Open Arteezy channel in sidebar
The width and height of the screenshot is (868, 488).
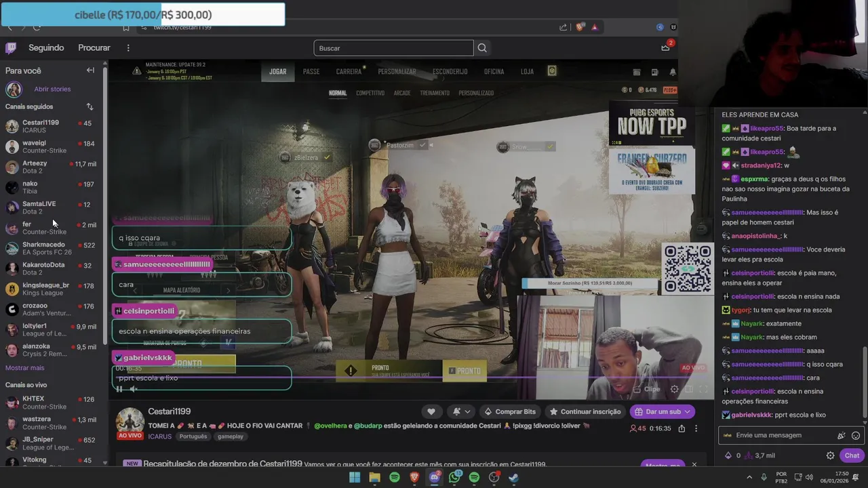[x=53, y=167]
